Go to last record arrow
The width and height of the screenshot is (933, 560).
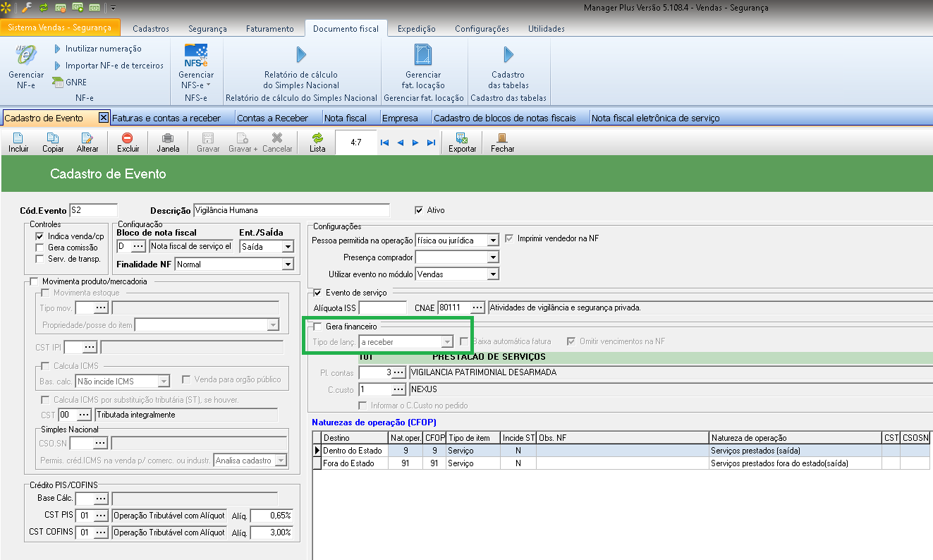click(x=431, y=142)
